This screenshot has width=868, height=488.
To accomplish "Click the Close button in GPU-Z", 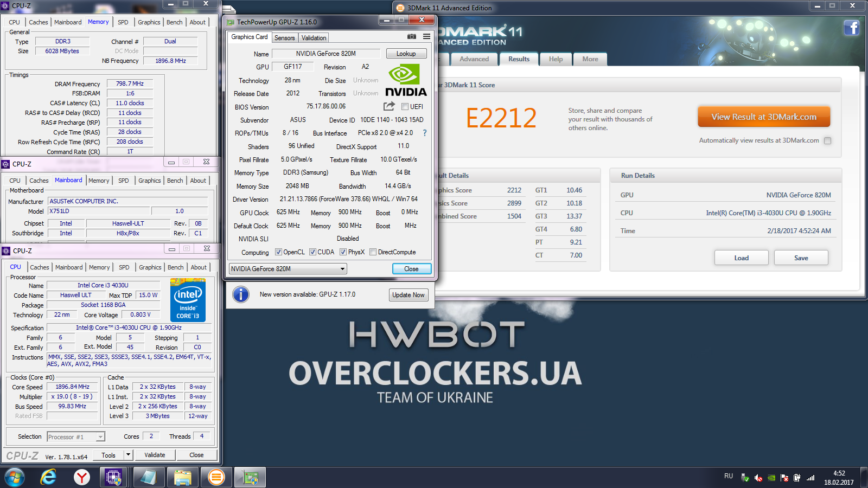I will coord(411,269).
